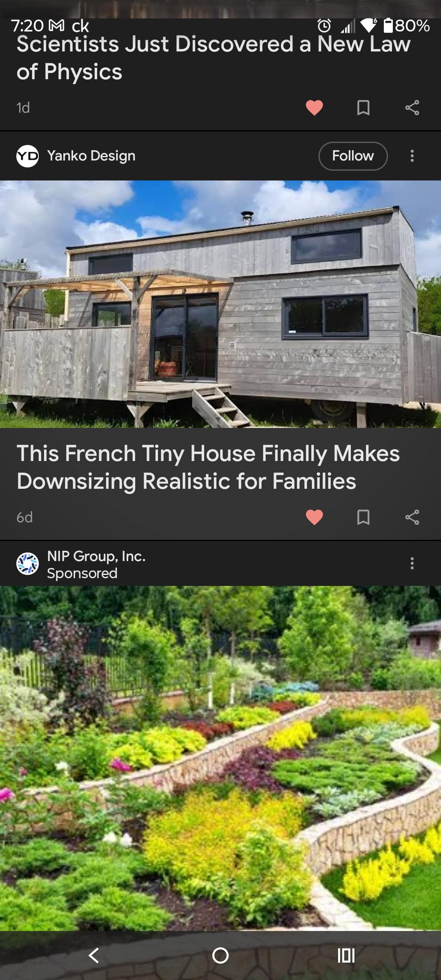This screenshot has height=980, width=441.
Task: Follow Yanko Design
Action: point(353,156)
